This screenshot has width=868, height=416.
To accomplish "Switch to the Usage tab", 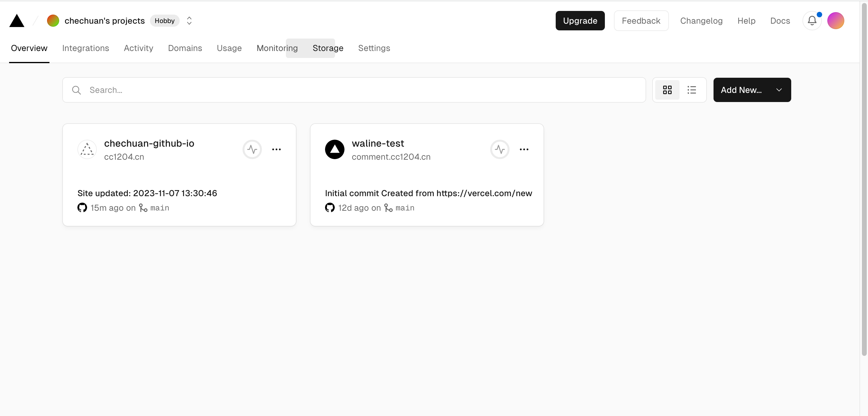I will pyautogui.click(x=229, y=48).
